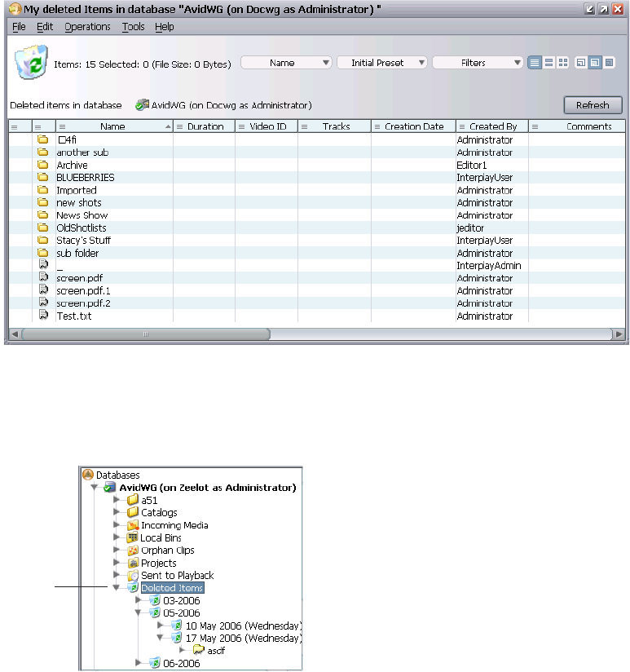Image resolution: width=630 pixels, height=672 pixels.
Task: Select the last panel layout toggle
Action: [609, 63]
